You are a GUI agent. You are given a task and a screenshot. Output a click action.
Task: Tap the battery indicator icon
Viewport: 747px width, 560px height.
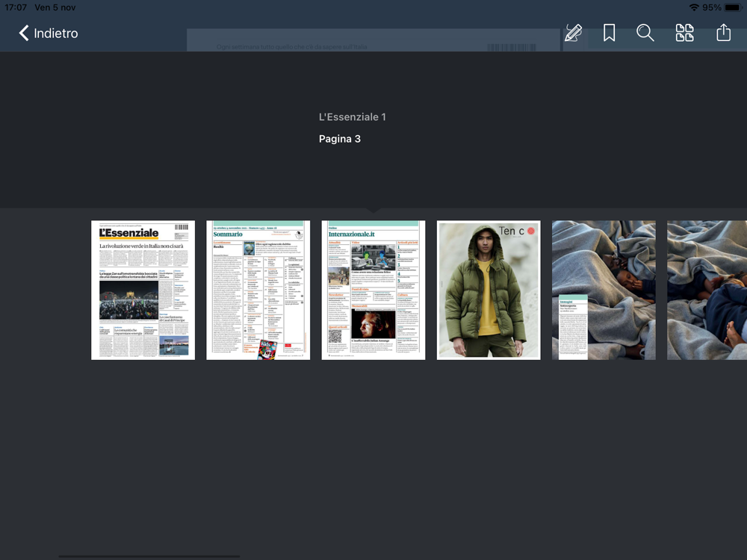[x=733, y=7]
